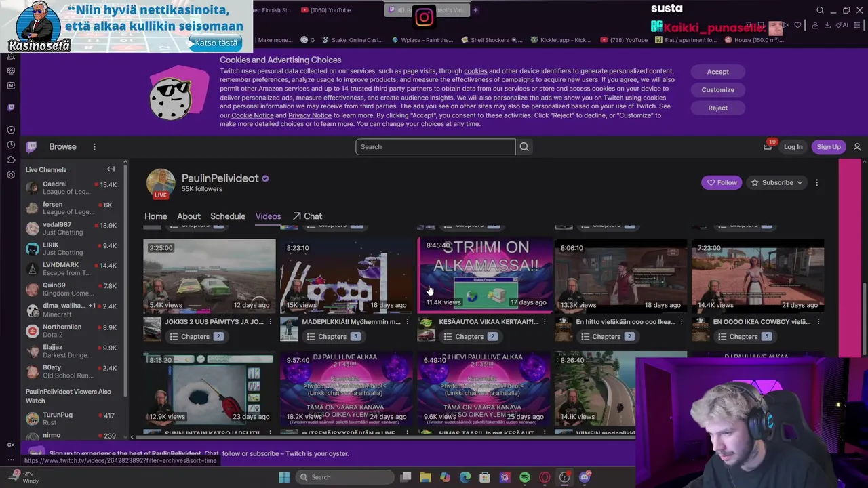
Task: Open File Explorer from the taskbar
Action: 425,477
